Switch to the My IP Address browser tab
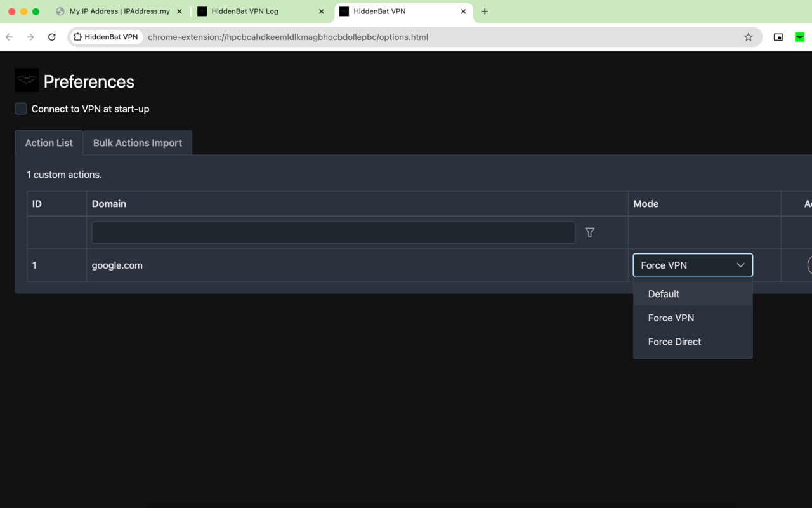 click(119, 11)
